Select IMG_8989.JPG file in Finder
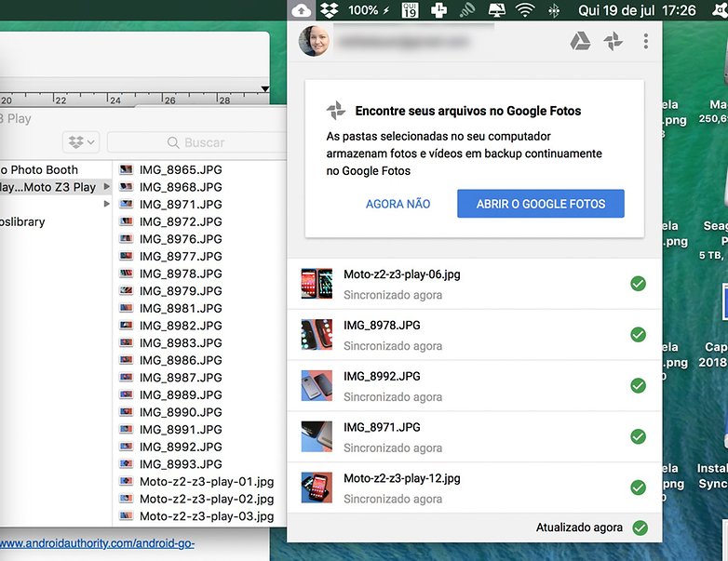 pos(181,394)
